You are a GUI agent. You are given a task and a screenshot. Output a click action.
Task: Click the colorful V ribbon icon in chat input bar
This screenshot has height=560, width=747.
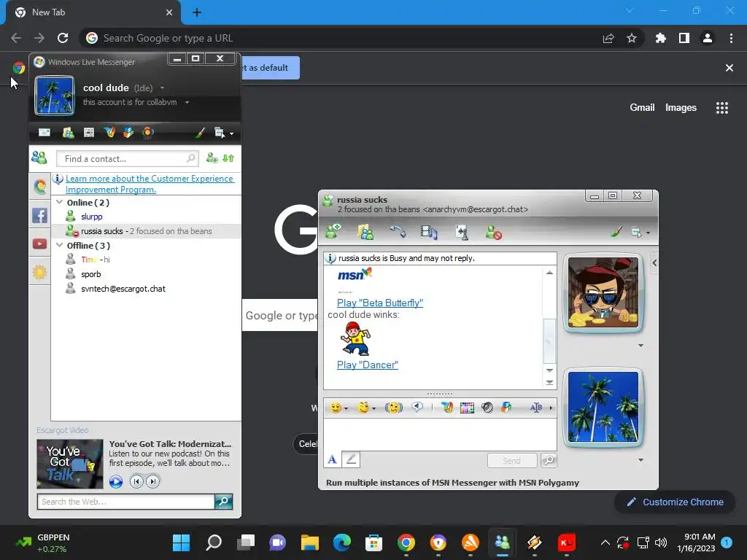[447, 408]
